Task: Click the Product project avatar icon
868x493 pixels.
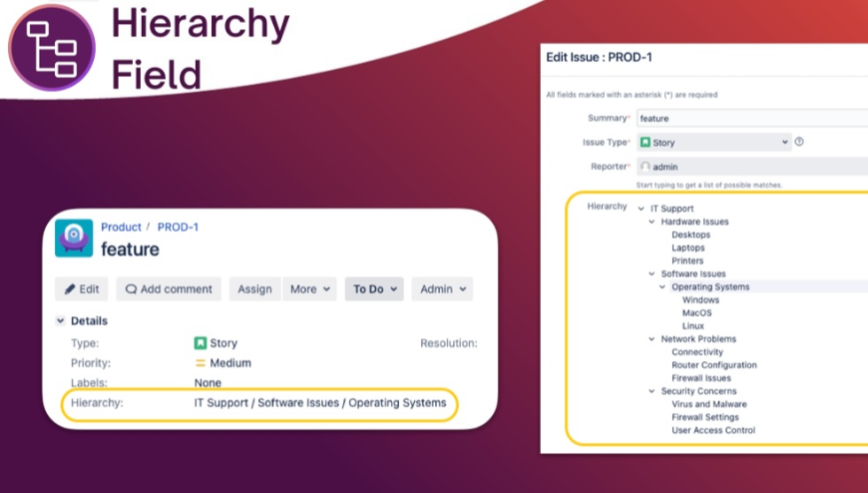Action: [x=74, y=239]
